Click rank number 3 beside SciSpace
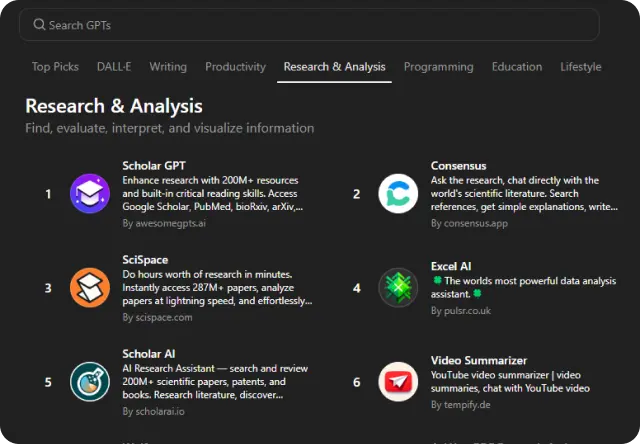This screenshot has height=444, width=640. click(48, 288)
